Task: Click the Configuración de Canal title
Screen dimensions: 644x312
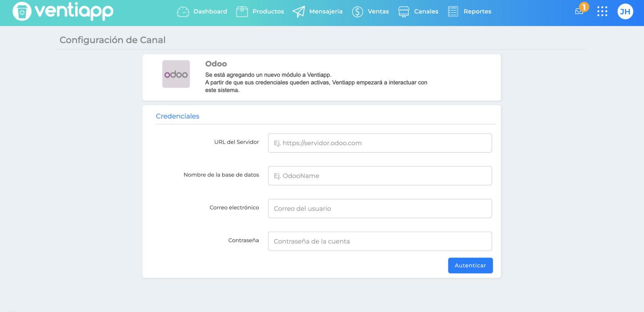Action: pos(113,40)
